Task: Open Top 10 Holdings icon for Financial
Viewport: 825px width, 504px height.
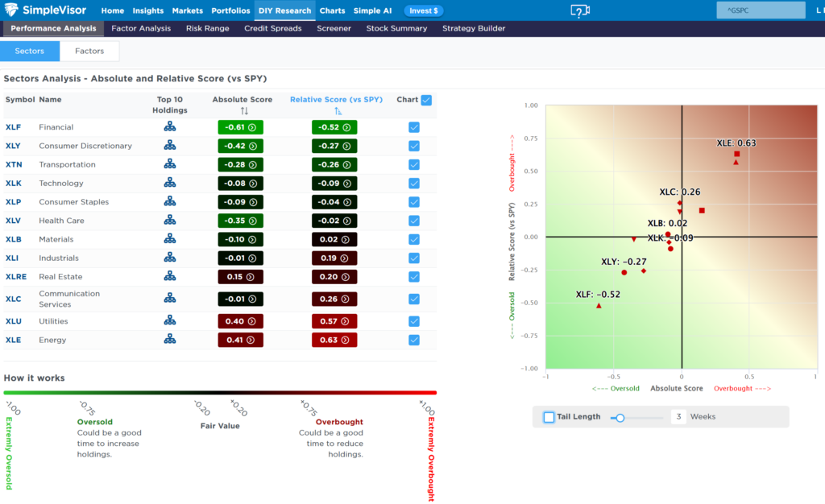Action: (x=169, y=127)
